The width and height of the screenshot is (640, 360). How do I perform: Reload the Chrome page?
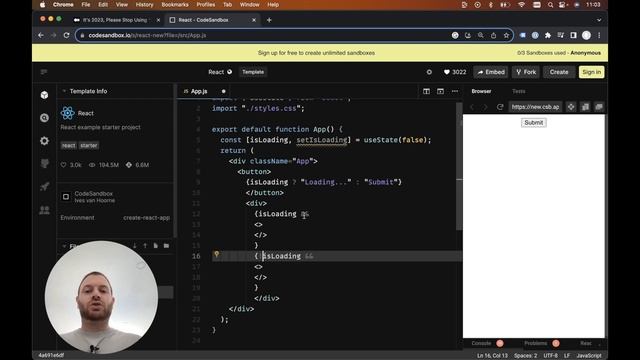pyautogui.click(x=67, y=36)
